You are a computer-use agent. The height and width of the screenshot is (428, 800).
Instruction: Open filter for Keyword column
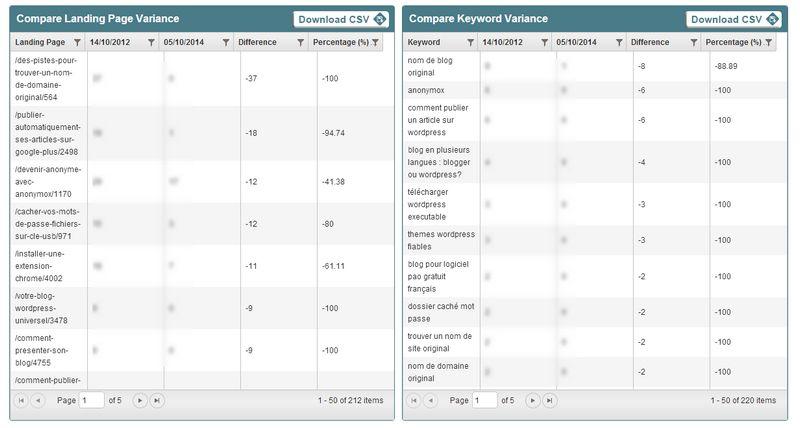pos(470,42)
